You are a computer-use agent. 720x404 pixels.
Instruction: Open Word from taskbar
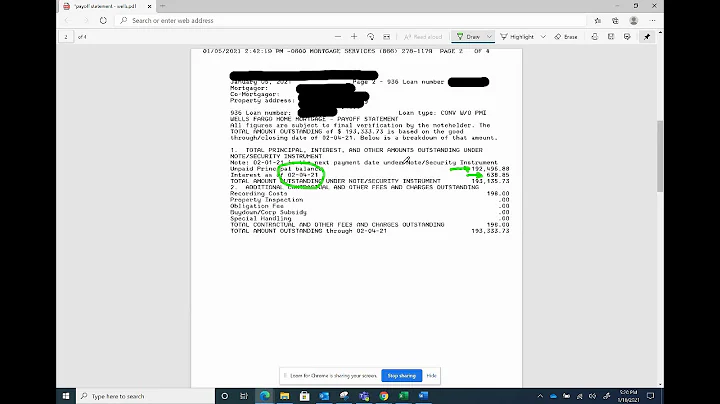coord(423,396)
